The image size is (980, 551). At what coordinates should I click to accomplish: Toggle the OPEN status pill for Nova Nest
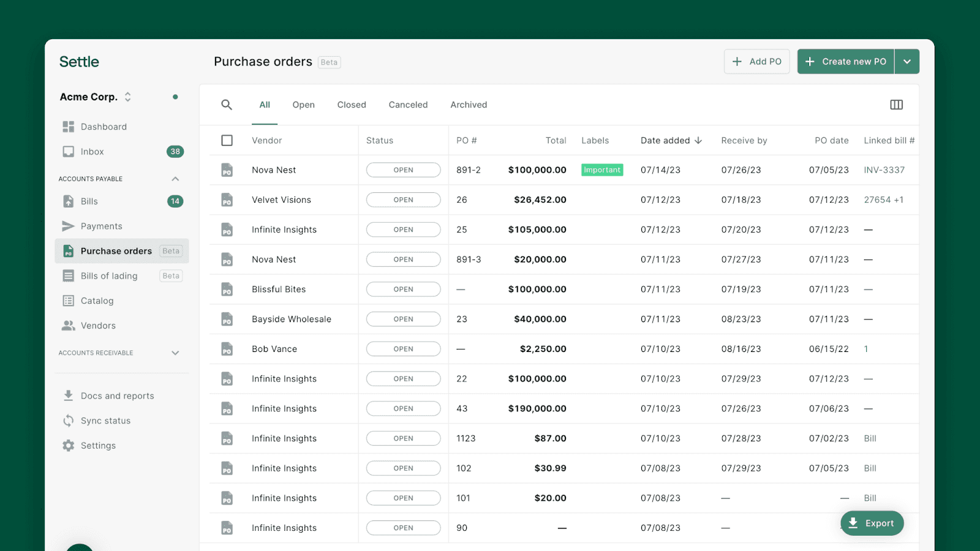pos(403,170)
